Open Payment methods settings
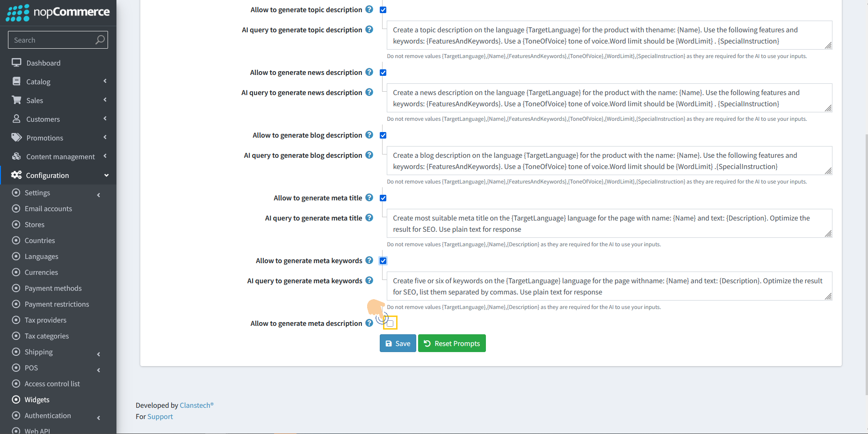Viewport: 868px width, 434px height. [x=53, y=288]
